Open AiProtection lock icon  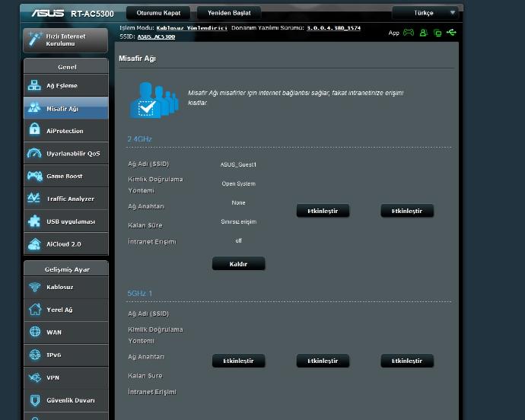34,129
